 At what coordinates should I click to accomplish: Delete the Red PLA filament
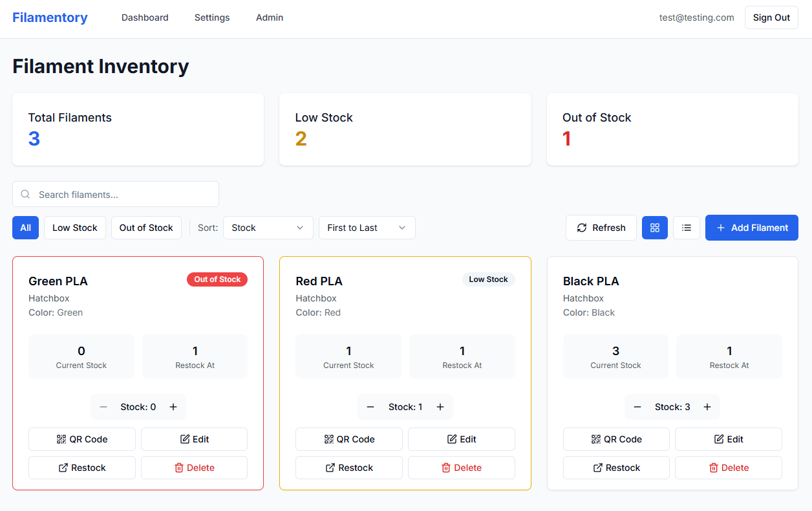coord(461,468)
